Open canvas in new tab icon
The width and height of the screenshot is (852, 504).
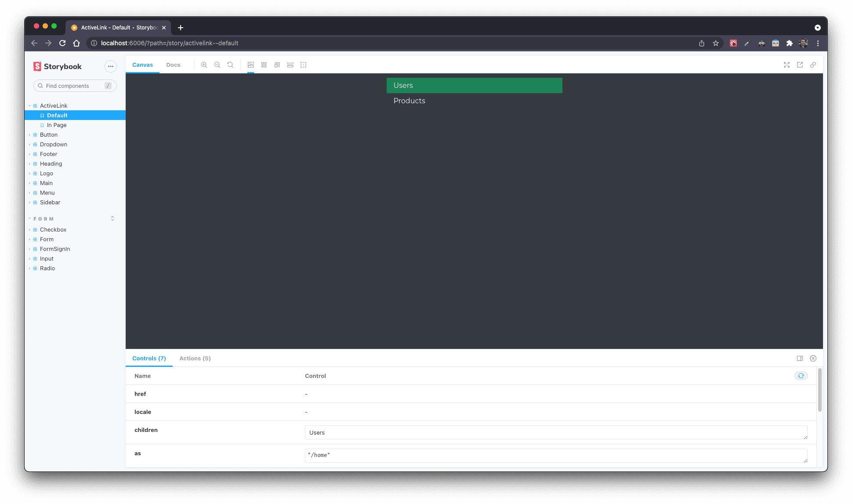(x=800, y=65)
